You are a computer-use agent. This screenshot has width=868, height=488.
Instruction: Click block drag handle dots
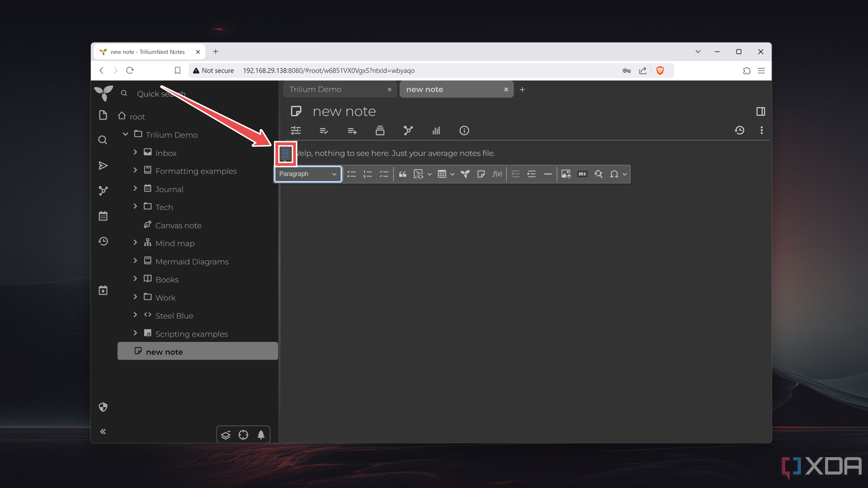pos(285,154)
